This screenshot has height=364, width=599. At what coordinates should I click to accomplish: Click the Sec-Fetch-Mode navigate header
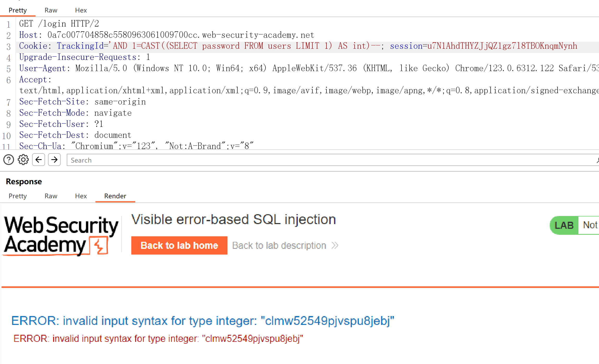point(76,113)
